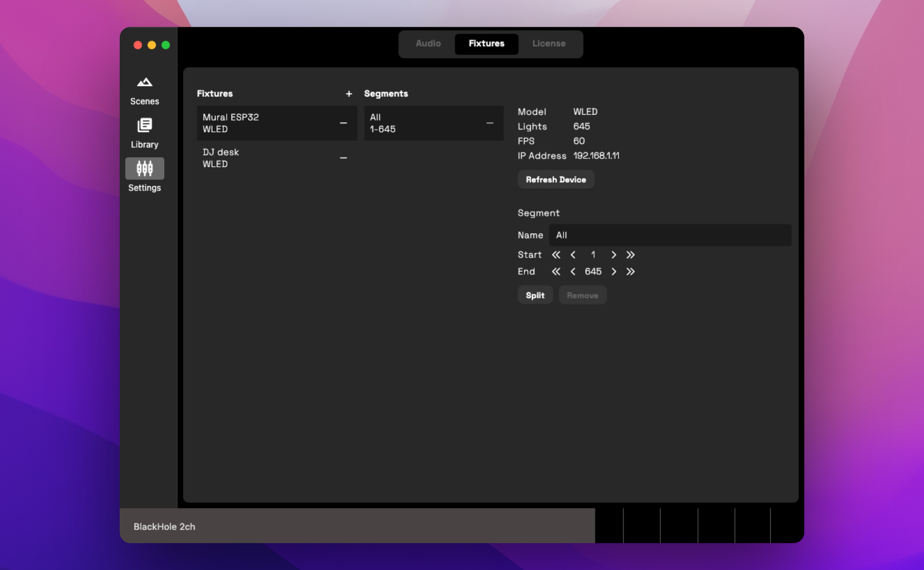
Task: Jump End value back with double-left arrows
Action: tap(556, 272)
